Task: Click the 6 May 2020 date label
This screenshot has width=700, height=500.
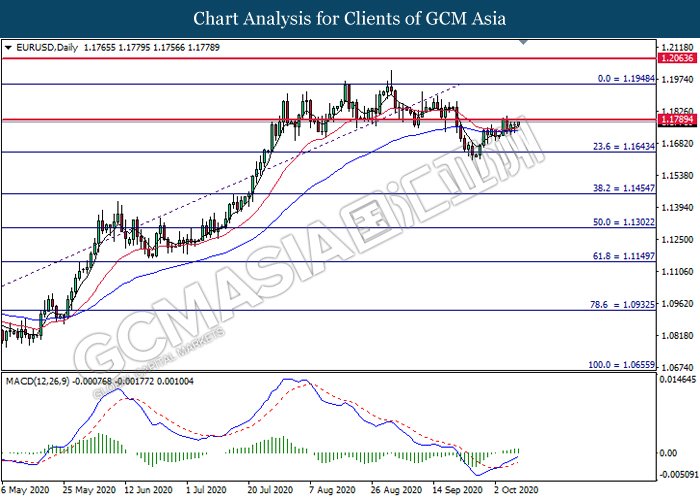Action: click(x=25, y=490)
